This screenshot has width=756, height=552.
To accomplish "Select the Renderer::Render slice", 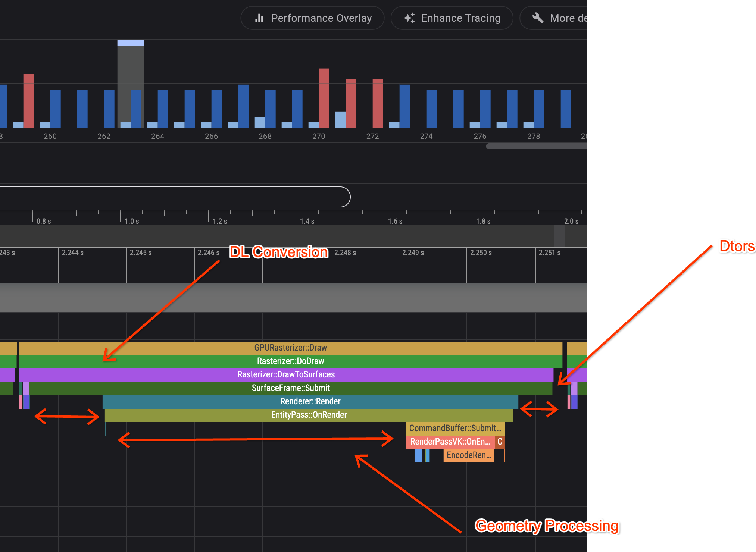I will pos(310,401).
